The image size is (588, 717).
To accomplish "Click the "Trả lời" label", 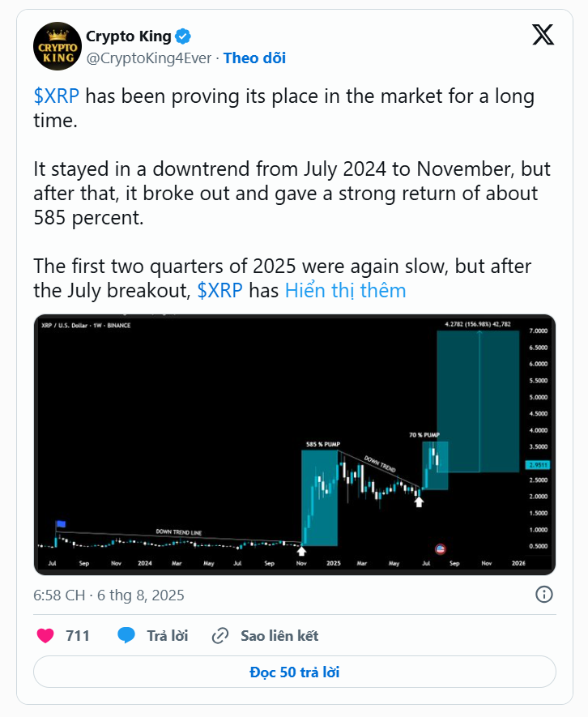I will (168, 636).
